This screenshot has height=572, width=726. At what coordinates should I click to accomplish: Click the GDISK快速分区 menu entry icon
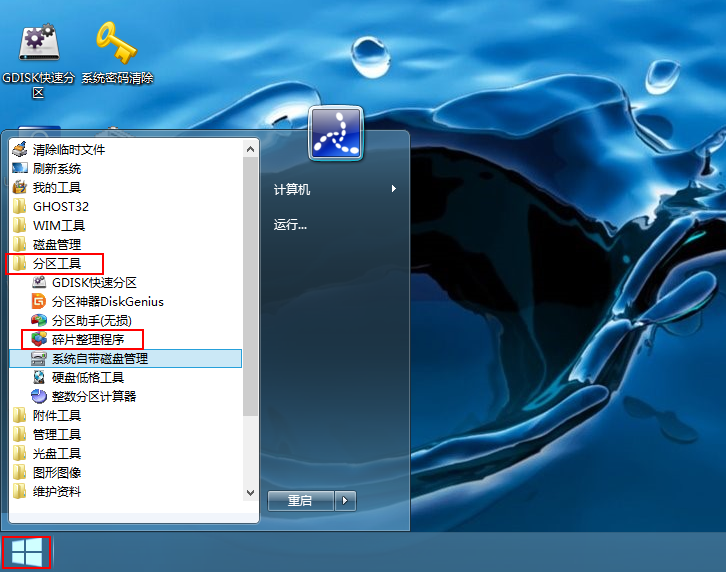pos(39,282)
